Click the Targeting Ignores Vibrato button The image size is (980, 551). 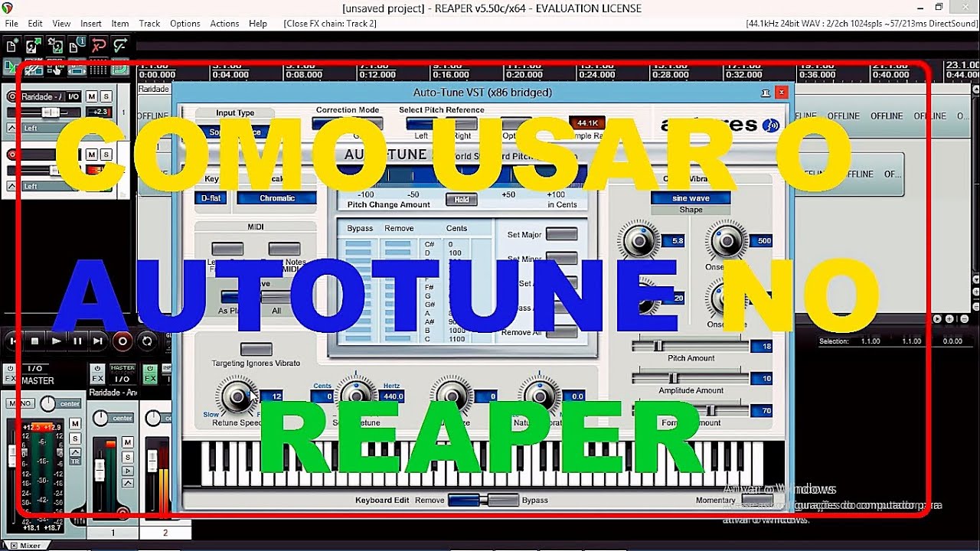pyautogui.click(x=256, y=349)
